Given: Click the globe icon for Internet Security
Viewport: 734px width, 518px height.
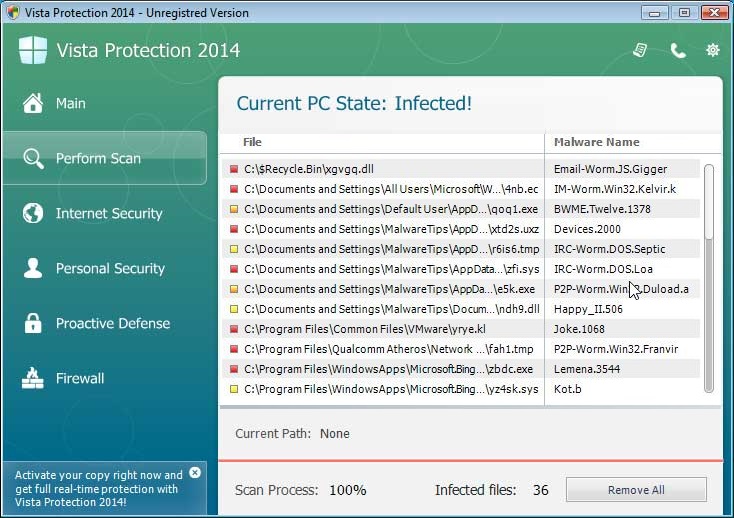Looking at the screenshot, I should pyautogui.click(x=33, y=213).
